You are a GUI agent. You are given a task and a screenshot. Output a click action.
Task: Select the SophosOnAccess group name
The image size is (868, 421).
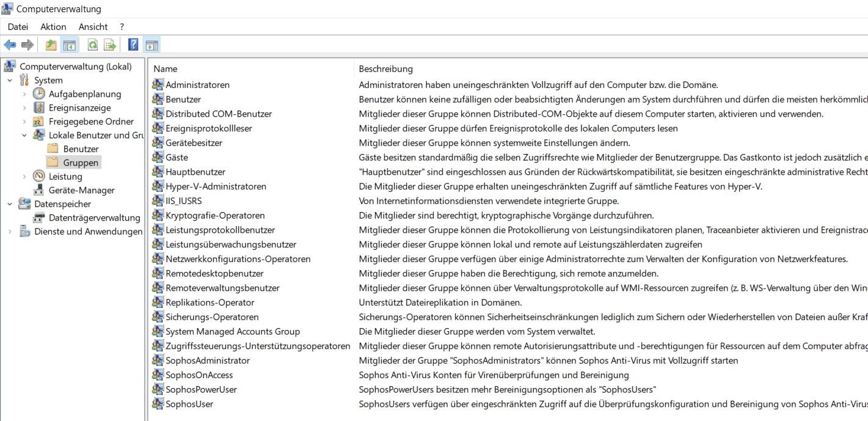199,375
